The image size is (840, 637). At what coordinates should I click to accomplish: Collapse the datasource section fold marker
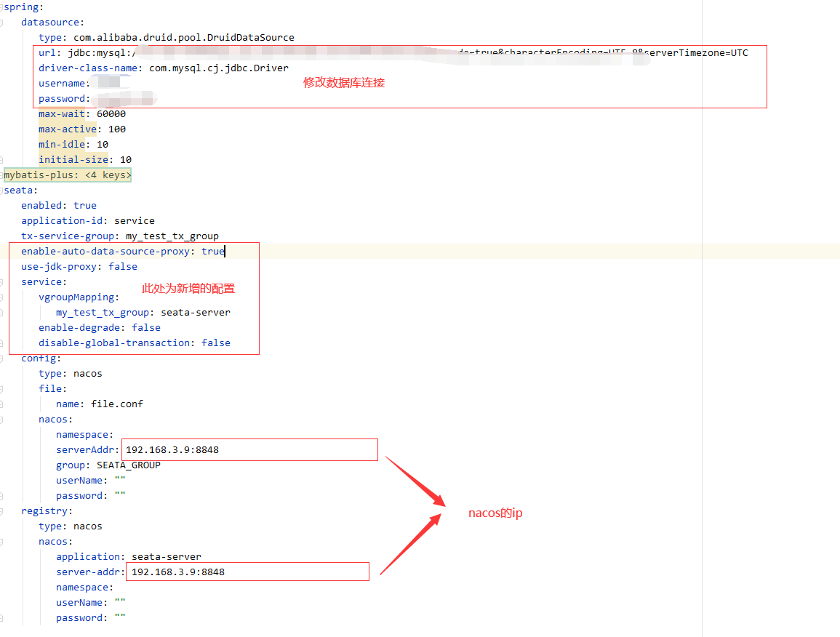(x=2, y=23)
